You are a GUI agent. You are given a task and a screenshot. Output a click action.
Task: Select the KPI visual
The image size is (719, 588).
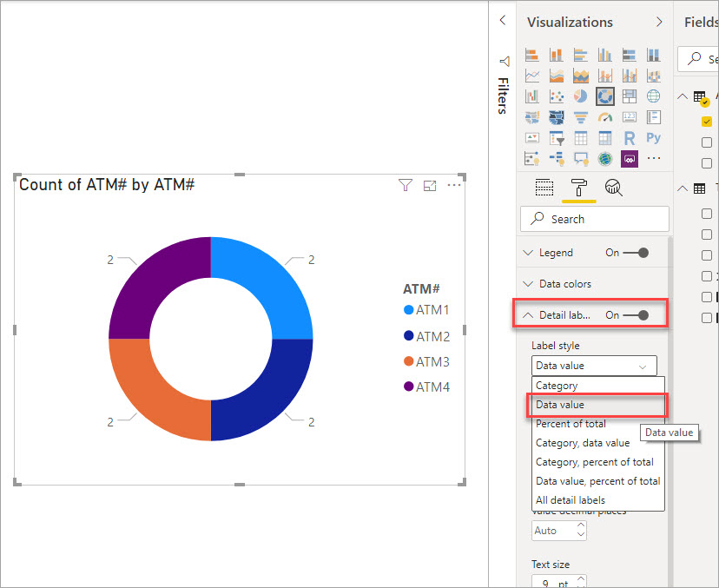tap(532, 137)
